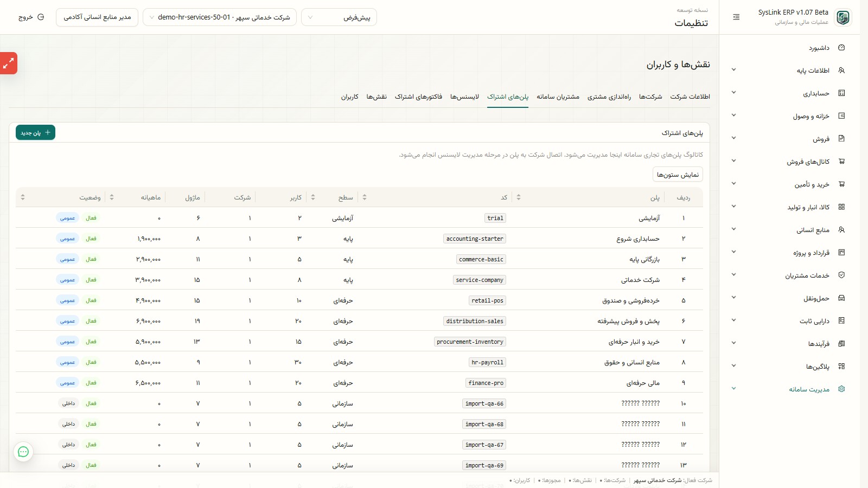Sort table by ماهیانه column arrows

111,197
